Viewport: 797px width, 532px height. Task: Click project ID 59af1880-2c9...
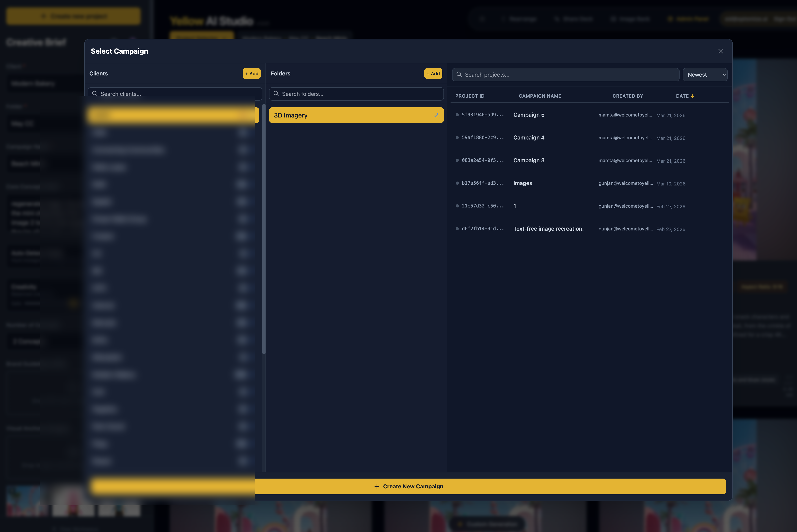point(483,137)
